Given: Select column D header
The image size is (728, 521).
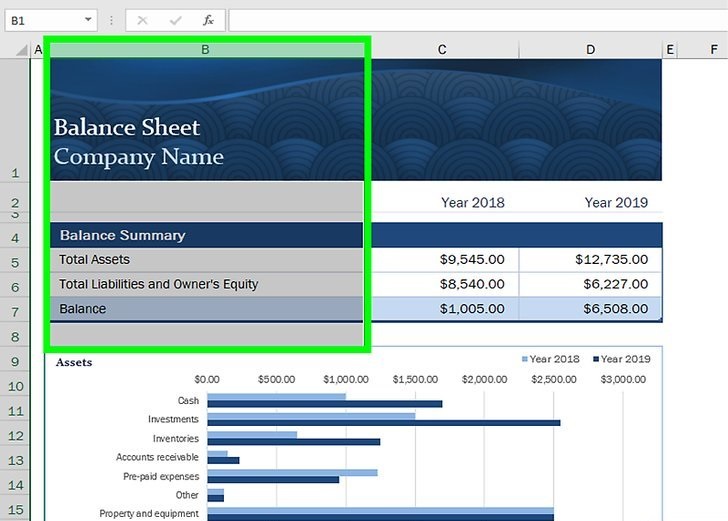Looking at the screenshot, I should click(x=590, y=49).
